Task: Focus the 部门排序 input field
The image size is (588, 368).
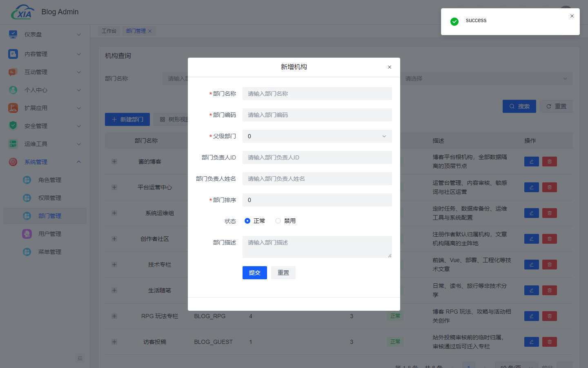Action: 317,200
